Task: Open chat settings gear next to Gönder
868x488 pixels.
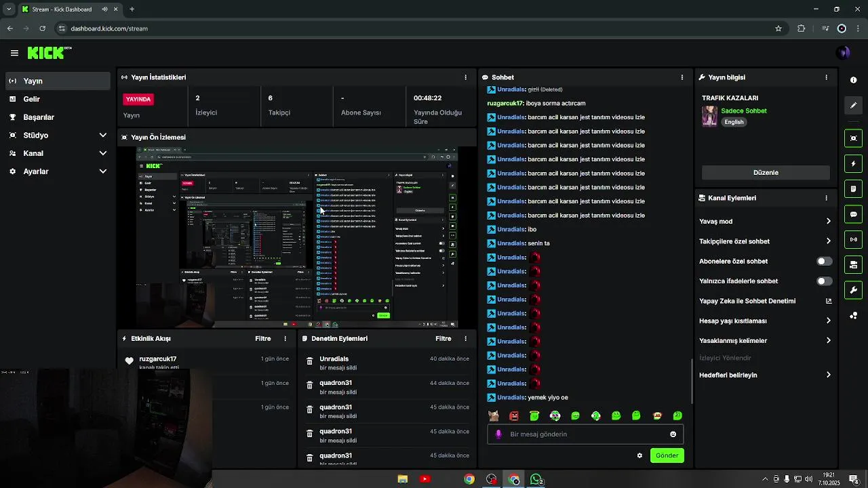Action: [639, 455]
